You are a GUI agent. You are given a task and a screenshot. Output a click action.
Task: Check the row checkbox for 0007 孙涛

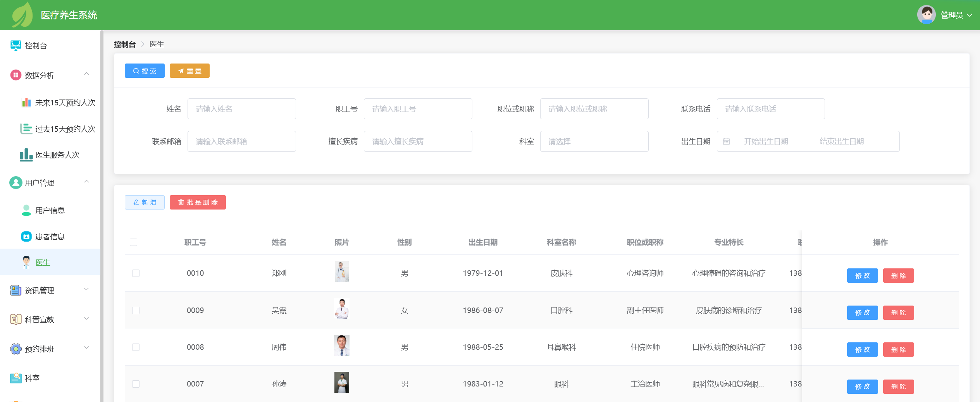click(x=136, y=384)
